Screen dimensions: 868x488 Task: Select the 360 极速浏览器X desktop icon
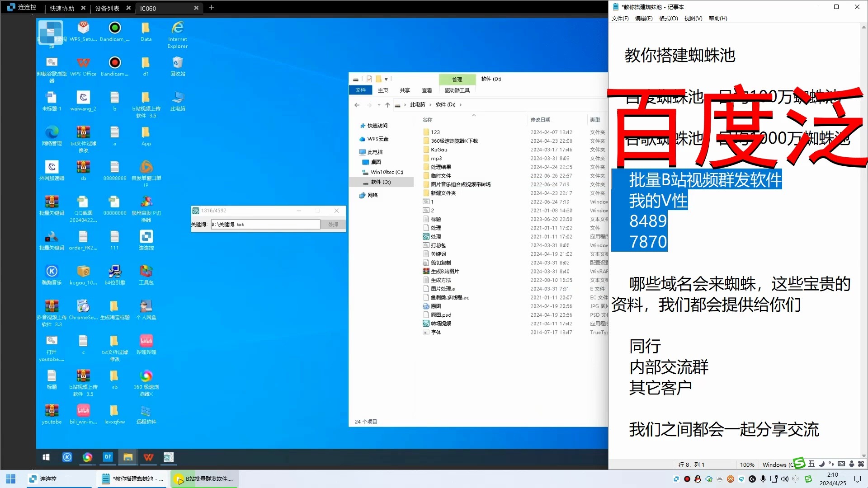(146, 383)
